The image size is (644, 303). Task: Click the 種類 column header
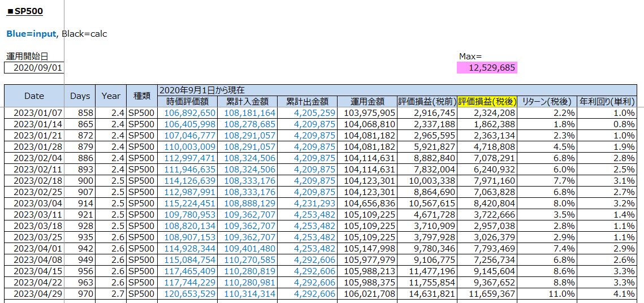coord(141,96)
